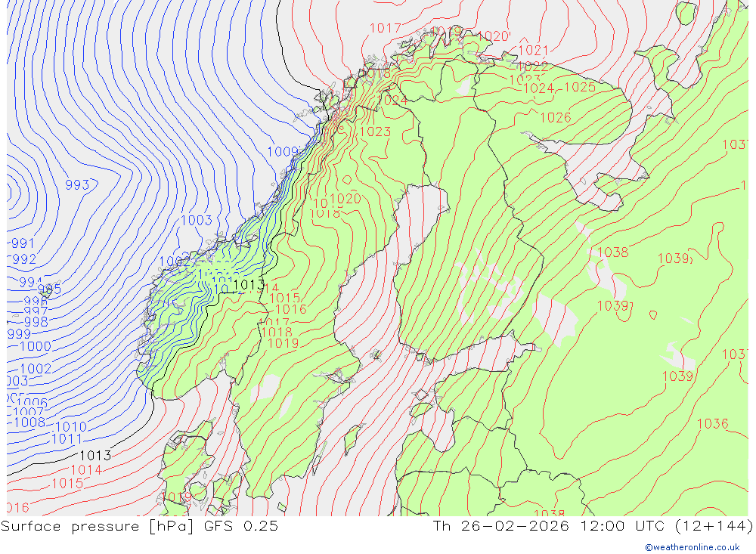Image resolution: width=756 pixels, height=554 pixels.
Task: Click the red 1021 isobar label
Action: tap(533, 50)
